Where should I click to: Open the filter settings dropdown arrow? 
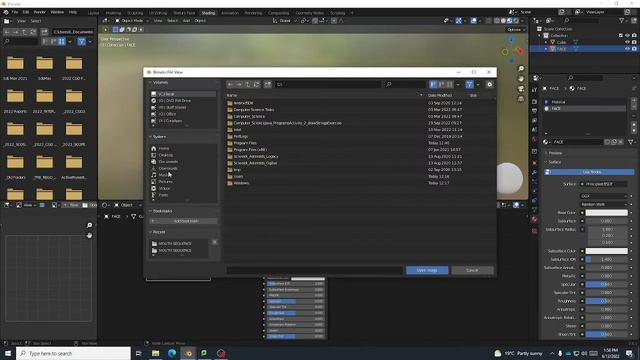(x=478, y=84)
